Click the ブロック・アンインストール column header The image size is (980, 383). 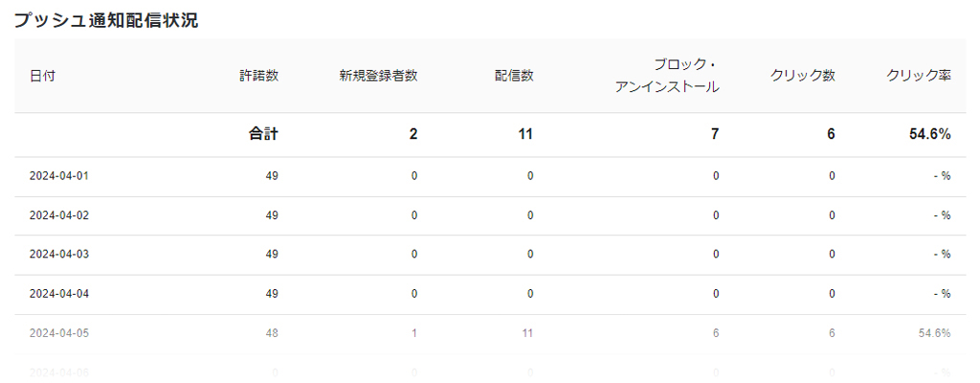coord(667,76)
